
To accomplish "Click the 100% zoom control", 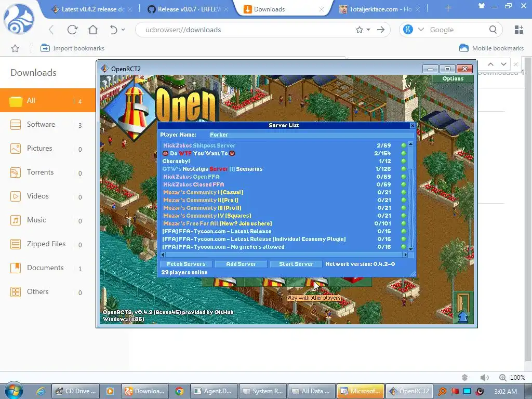I will (512, 378).
